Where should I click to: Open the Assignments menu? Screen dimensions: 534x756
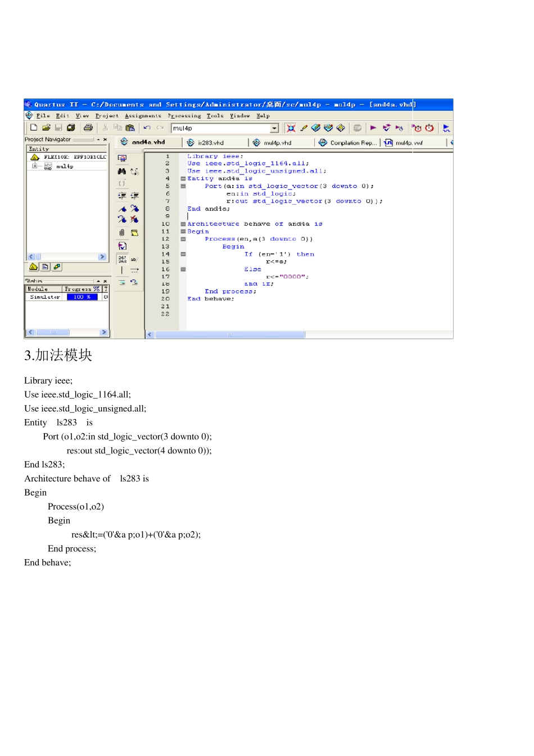click(x=143, y=116)
